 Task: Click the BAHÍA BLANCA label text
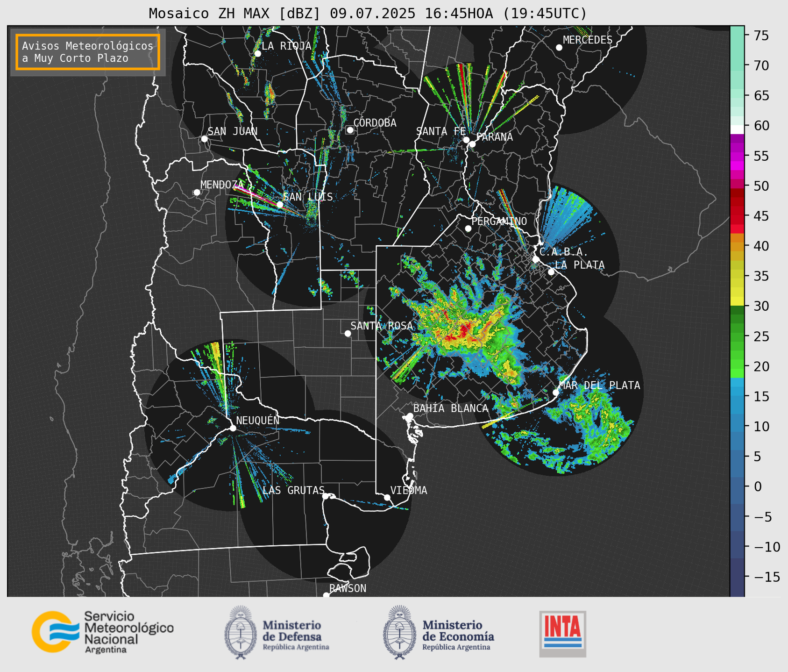tap(451, 408)
